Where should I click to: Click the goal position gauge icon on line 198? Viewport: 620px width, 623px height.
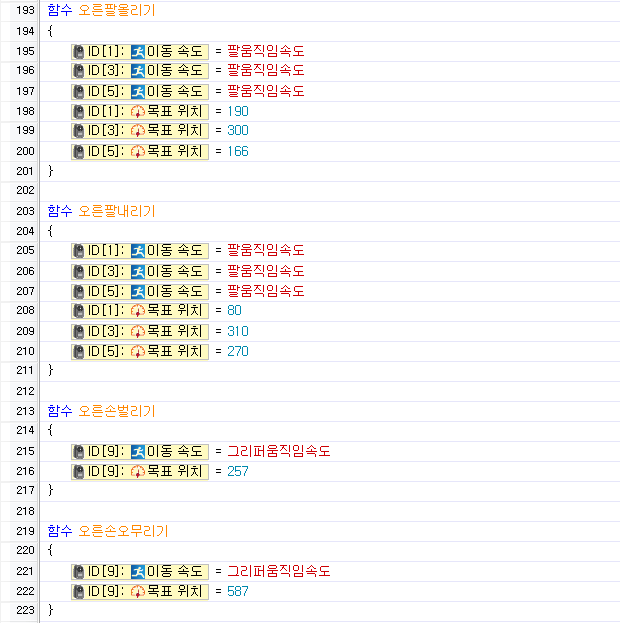(138, 111)
